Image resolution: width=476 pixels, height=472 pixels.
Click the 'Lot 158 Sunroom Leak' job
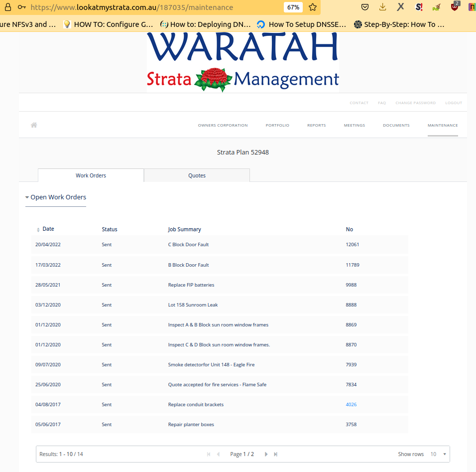point(193,305)
